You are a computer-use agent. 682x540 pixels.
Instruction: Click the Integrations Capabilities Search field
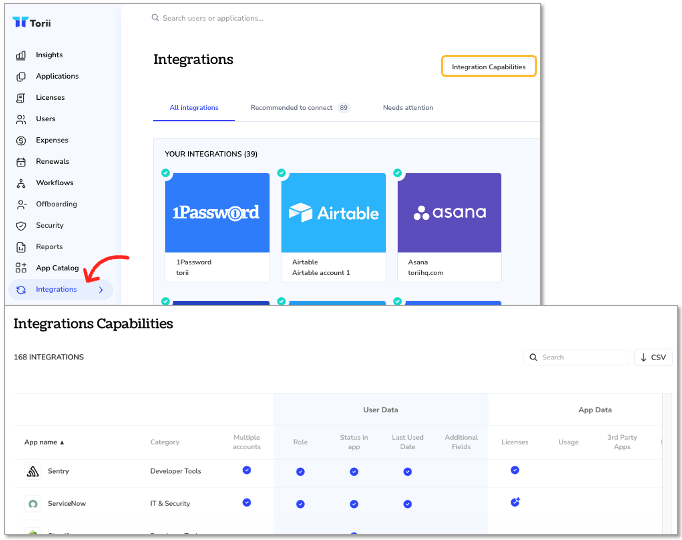(576, 357)
